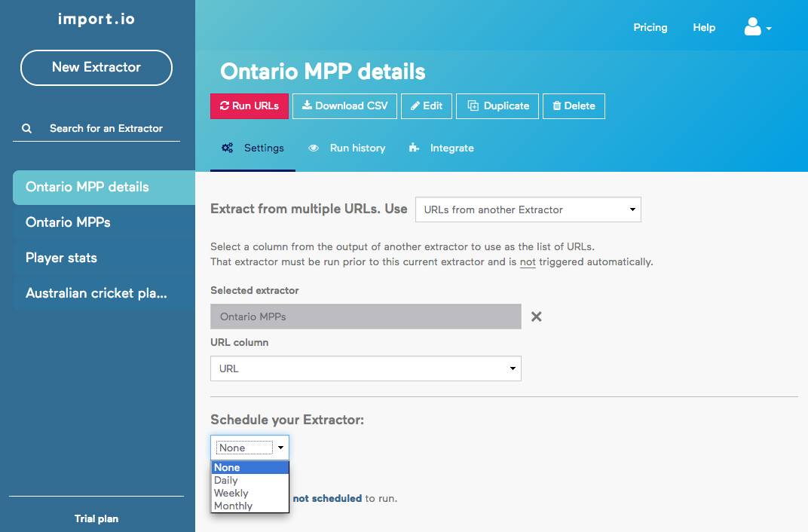The height and width of the screenshot is (532, 808).
Task: Click the Settings gears icon
Action: coord(228,148)
